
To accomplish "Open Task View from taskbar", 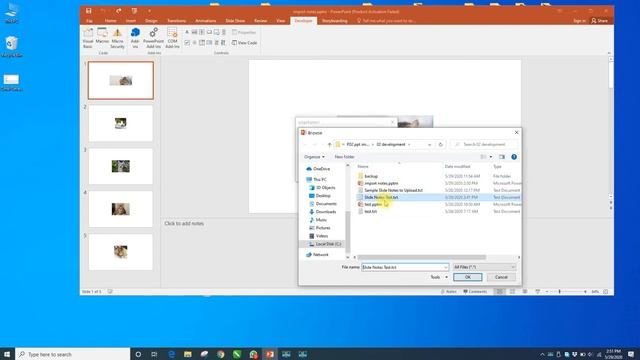I will pyautogui.click(x=154, y=354).
